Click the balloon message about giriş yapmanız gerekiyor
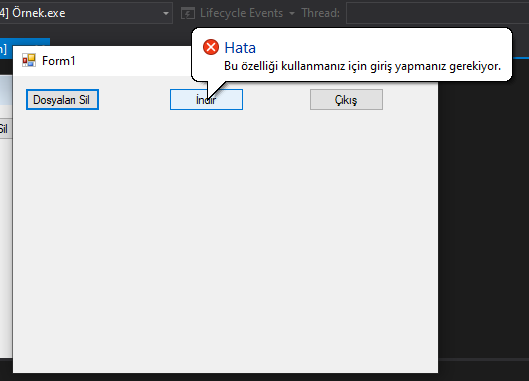The height and width of the screenshot is (381, 529). click(x=362, y=66)
